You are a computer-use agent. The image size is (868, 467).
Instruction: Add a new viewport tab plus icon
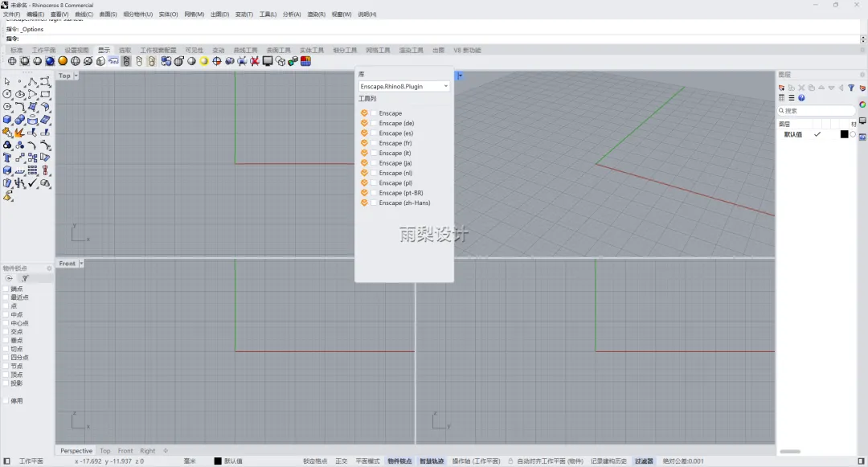[x=166, y=451]
